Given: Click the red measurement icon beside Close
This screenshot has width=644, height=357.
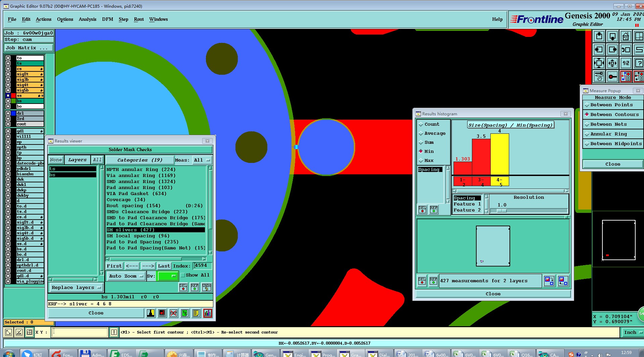Looking at the screenshot, I should [162, 313].
